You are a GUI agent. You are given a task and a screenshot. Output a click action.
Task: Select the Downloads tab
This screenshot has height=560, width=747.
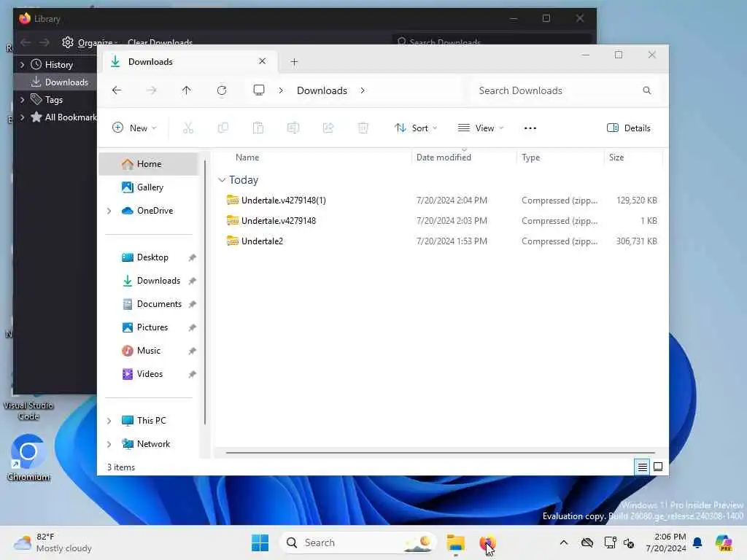pyautogui.click(x=189, y=62)
